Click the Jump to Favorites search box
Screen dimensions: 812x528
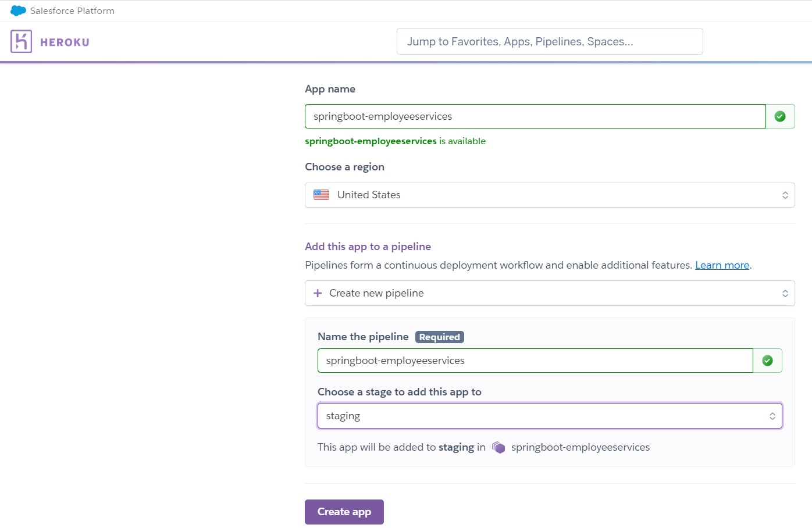coord(549,41)
